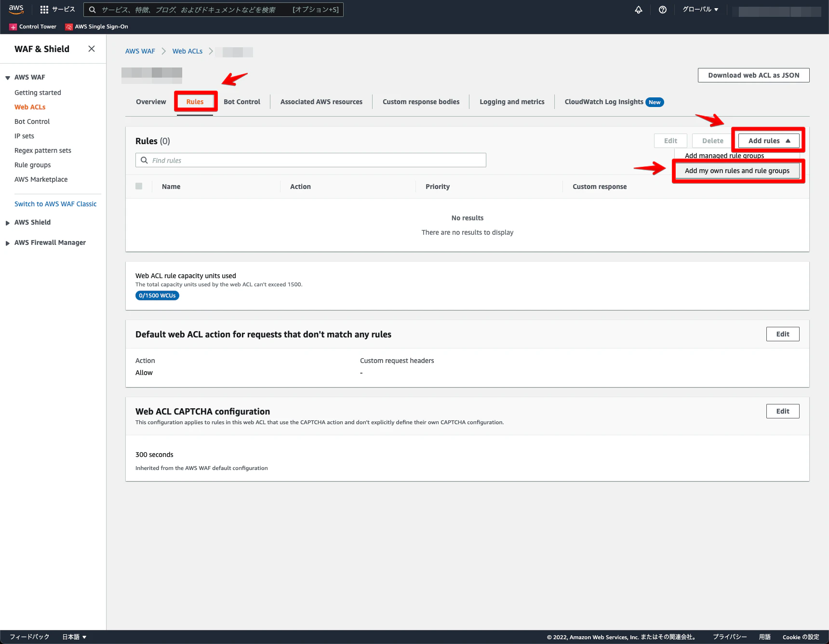The width and height of the screenshot is (829, 644).
Task: Switch to AWS WAF Classic
Action: coord(55,204)
